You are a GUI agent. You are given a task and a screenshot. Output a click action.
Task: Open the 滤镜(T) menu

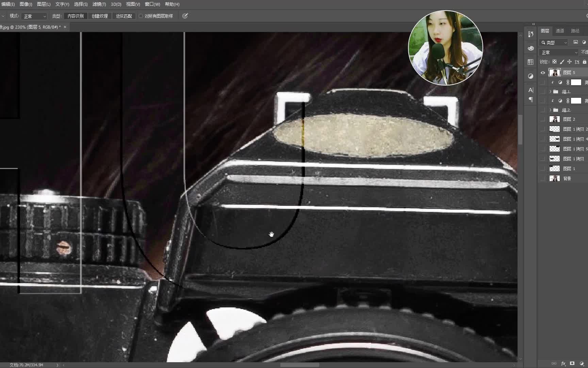tap(99, 4)
